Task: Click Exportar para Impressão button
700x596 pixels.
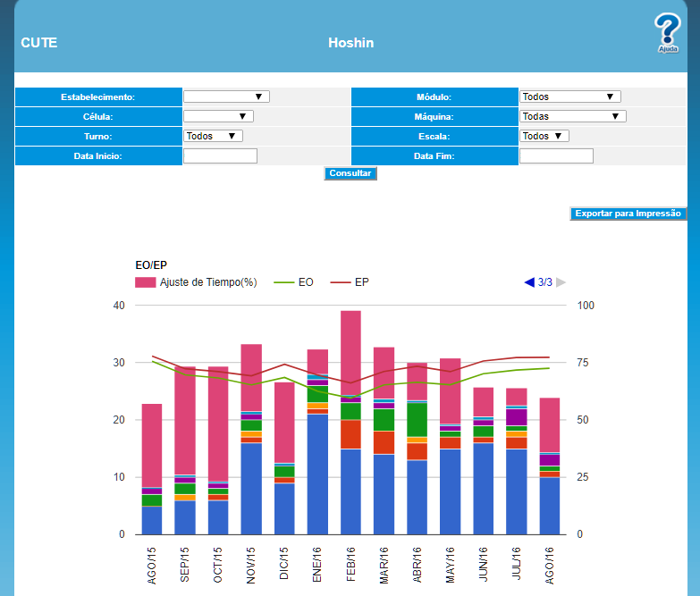Action: pyautogui.click(x=628, y=214)
